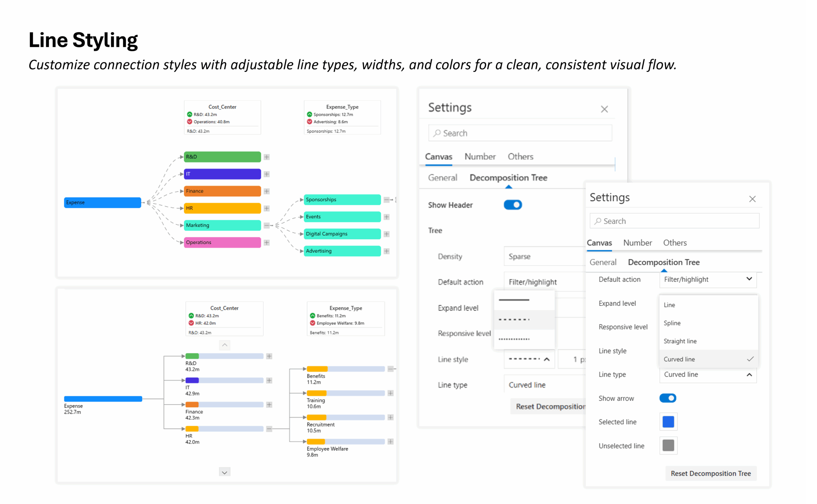This screenshot has width=817, height=504.
Task: Click plus icon beside Operations node
Action: click(x=266, y=243)
